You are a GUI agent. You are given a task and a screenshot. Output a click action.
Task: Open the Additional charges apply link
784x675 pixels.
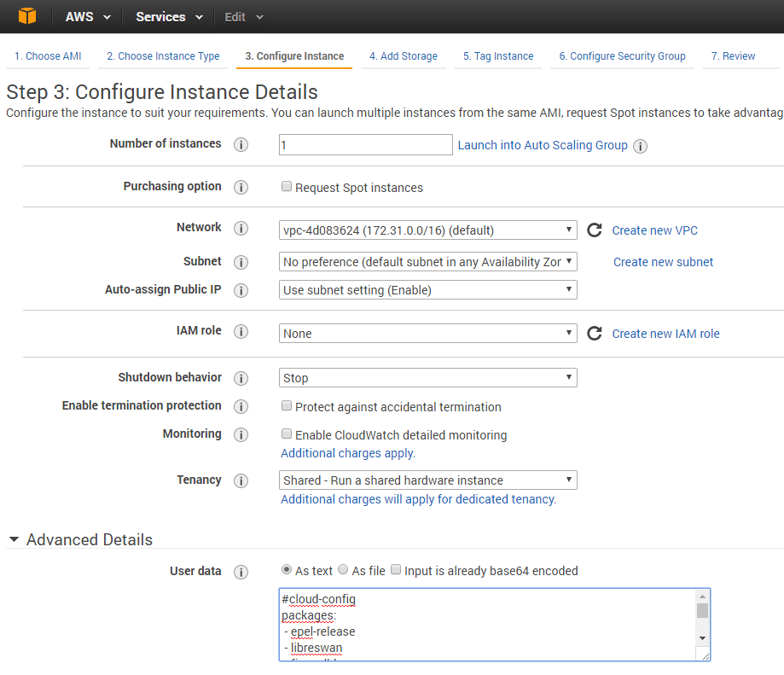point(348,453)
